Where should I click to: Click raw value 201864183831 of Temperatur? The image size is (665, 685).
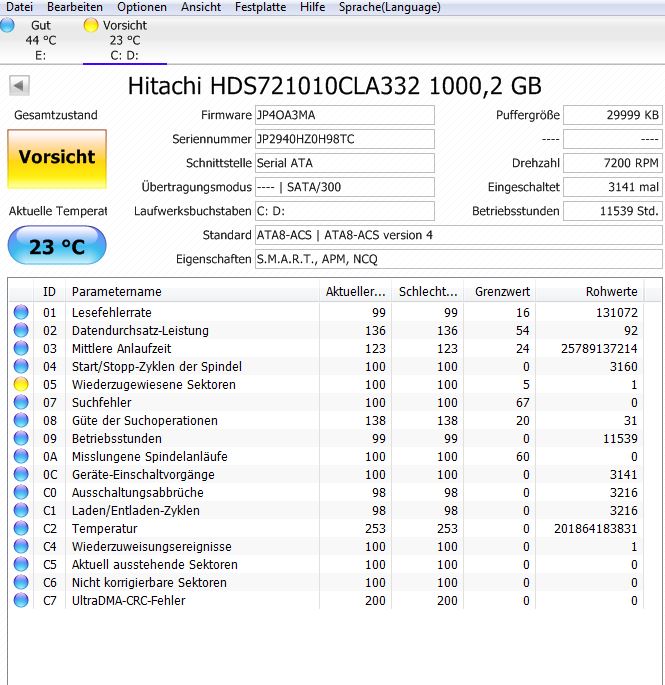[x=596, y=529]
